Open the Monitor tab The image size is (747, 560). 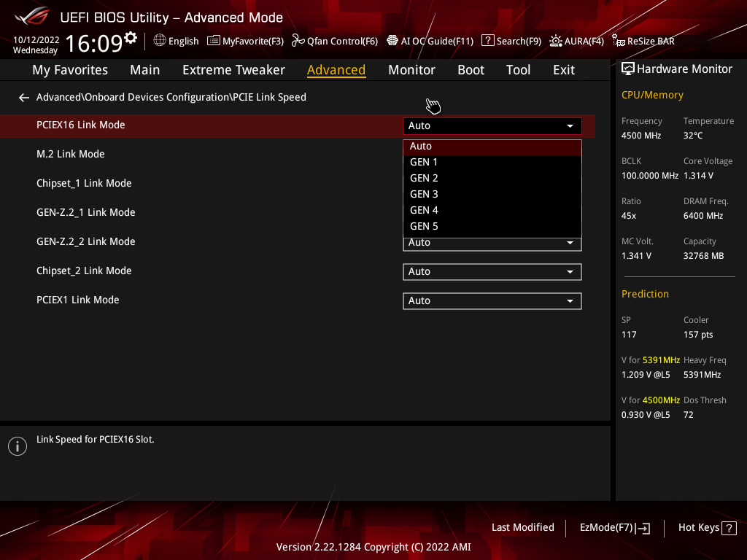pos(411,70)
